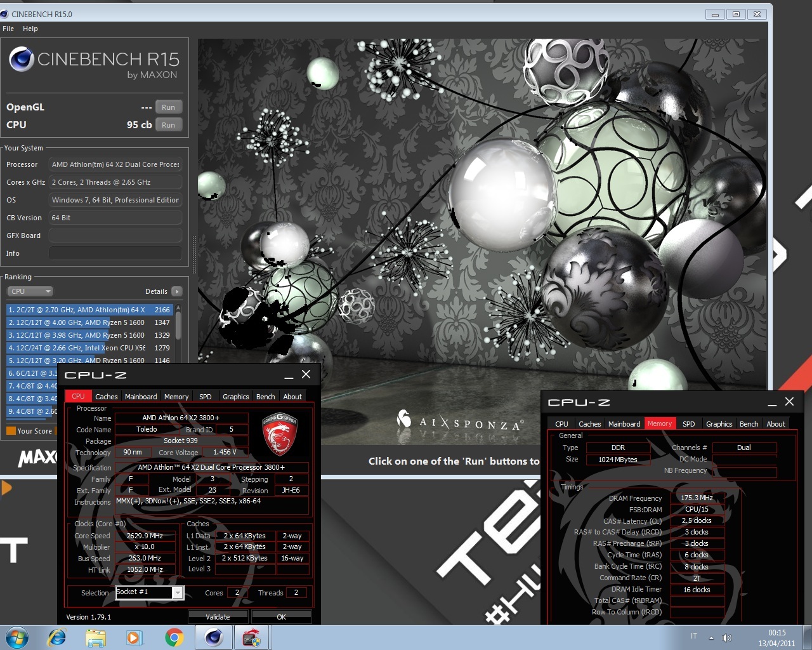Click the GFX Board field
Screen dimensions: 812x650
click(x=115, y=235)
